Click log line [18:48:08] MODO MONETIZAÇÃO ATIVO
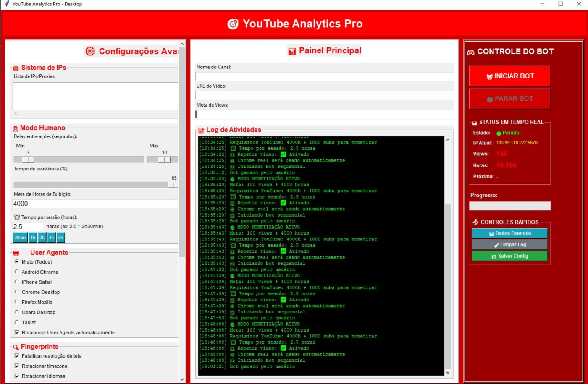The image size is (588, 384). 249,324
